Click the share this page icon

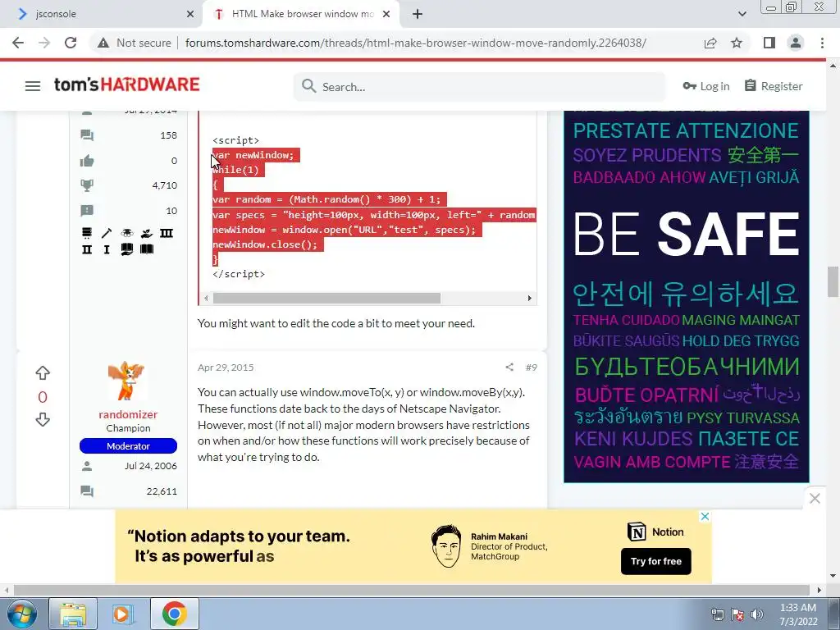tap(711, 43)
